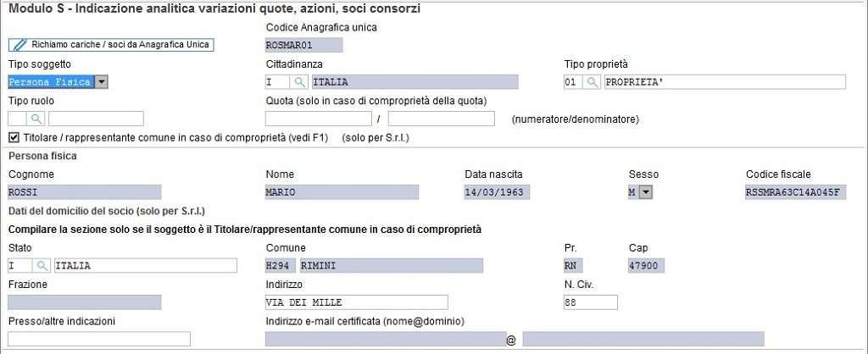Open the Tipo ruolo lookup magnifier icon
Screen dimensions: 868x354
click(36, 119)
